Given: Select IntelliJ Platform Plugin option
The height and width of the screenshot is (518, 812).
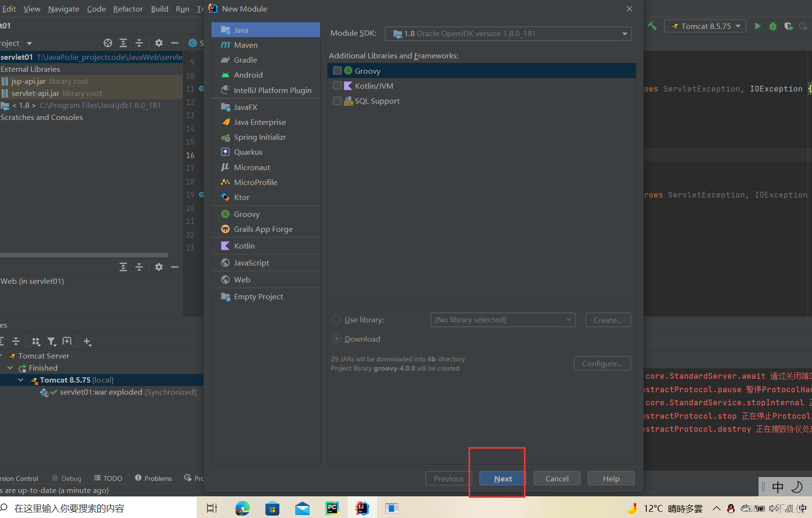Looking at the screenshot, I should pyautogui.click(x=266, y=90).
